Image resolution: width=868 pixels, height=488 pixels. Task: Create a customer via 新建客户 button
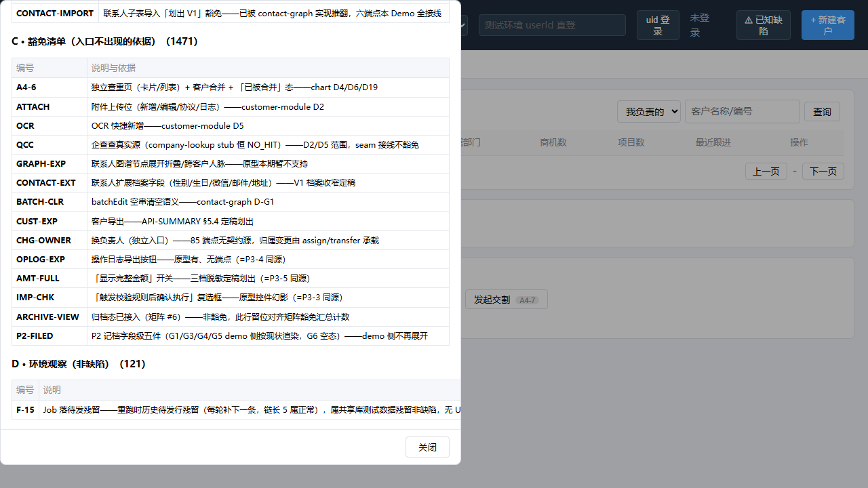[x=827, y=25]
